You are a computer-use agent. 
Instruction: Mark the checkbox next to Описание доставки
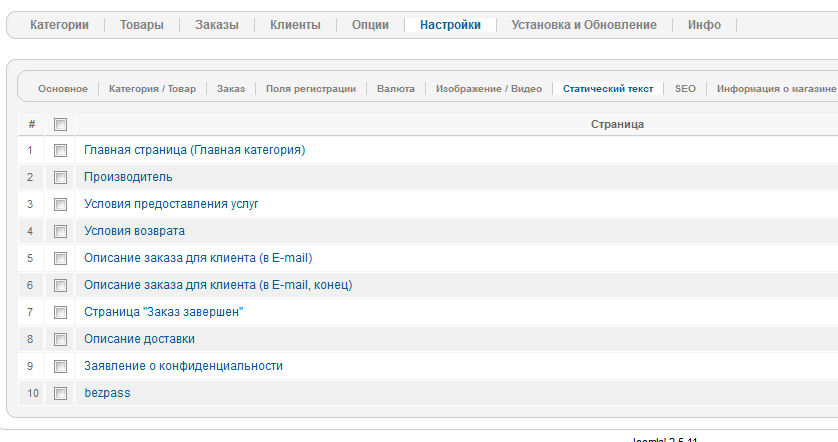coord(60,339)
